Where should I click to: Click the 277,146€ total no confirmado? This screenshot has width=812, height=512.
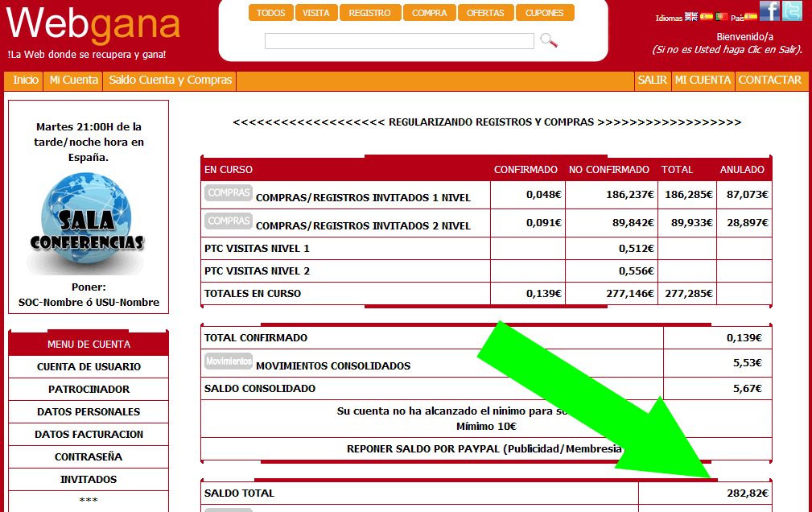click(x=629, y=294)
